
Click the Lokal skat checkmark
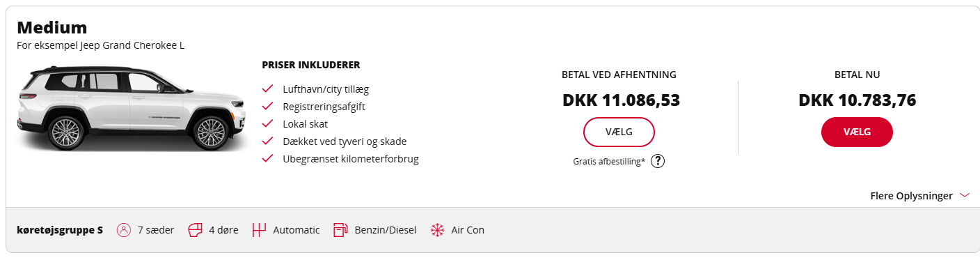pos(267,124)
